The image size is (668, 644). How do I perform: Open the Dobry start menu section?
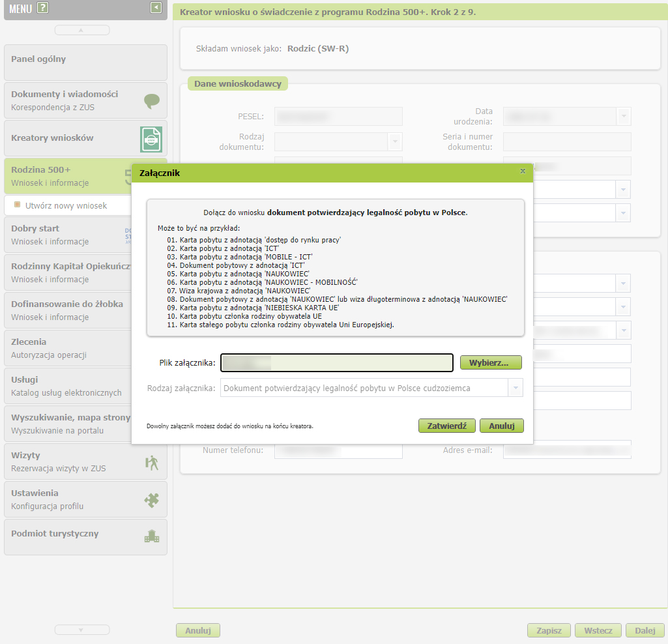(65, 235)
